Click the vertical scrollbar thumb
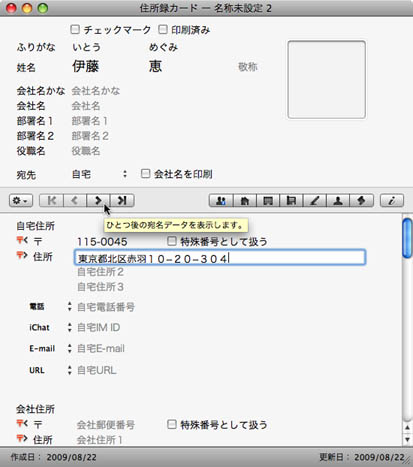413x467 pixels. (x=407, y=238)
